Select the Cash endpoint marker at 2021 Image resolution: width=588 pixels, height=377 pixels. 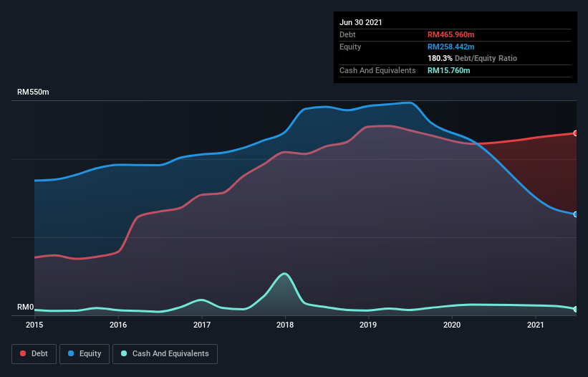coord(576,309)
